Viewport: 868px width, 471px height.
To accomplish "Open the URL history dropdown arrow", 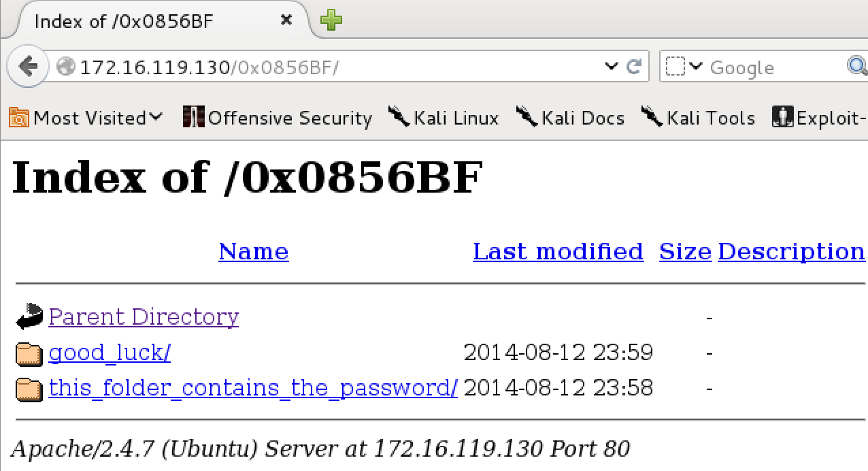I will coord(611,67).
